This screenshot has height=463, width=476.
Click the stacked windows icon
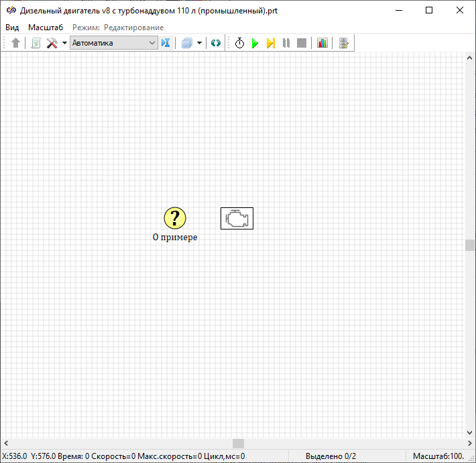click(187, 43)
